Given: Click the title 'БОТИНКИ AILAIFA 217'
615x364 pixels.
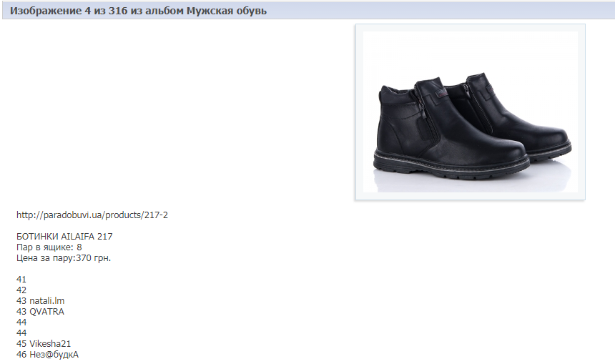Looking at the screenshot, I should (x=64, y=237).
